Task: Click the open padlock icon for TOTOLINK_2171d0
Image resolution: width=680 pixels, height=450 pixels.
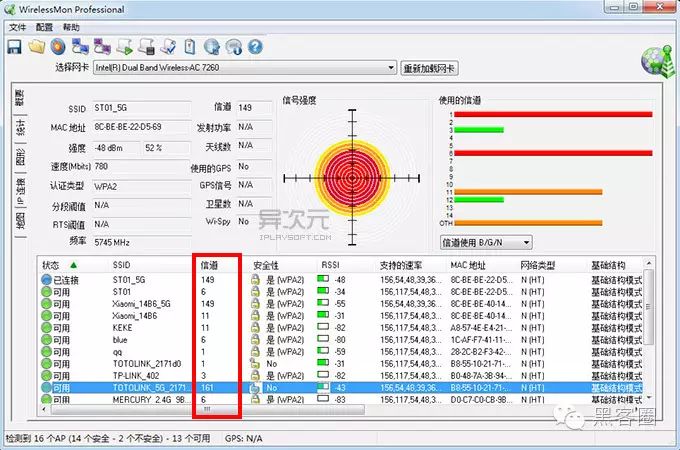Action: [x=255, y=364]
